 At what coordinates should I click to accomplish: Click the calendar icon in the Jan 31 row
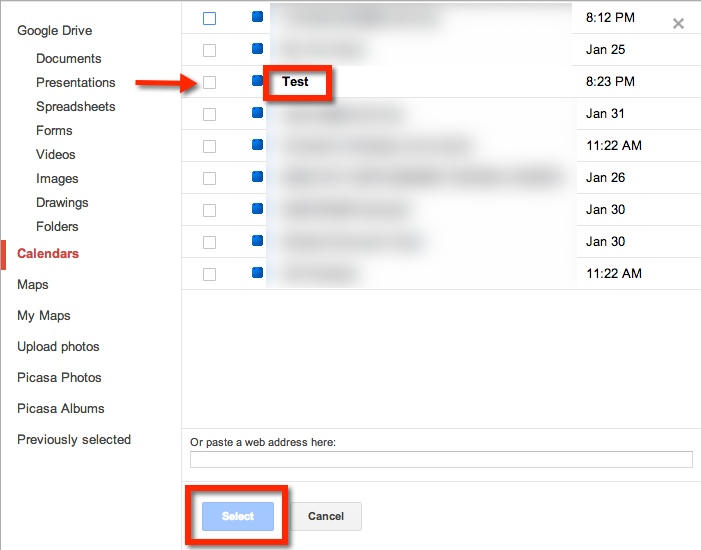257,113
